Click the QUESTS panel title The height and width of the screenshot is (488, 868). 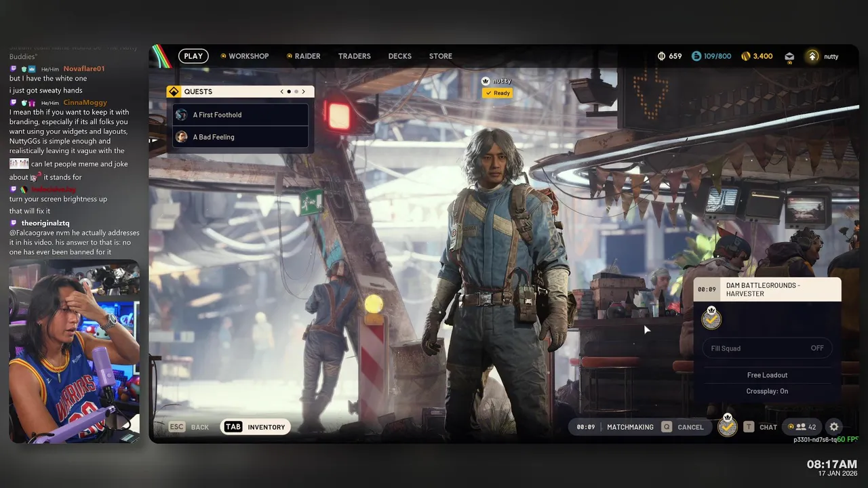click(198, 91)
